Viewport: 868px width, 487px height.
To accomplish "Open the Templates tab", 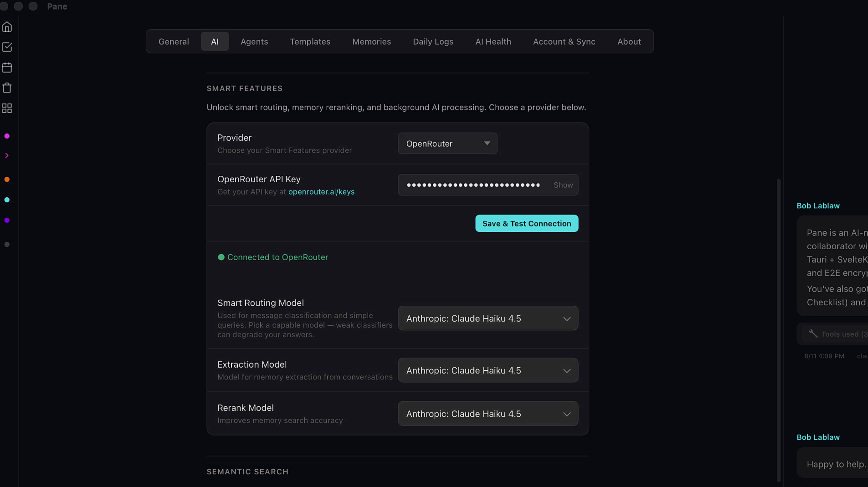I will [x=310, y=41].
